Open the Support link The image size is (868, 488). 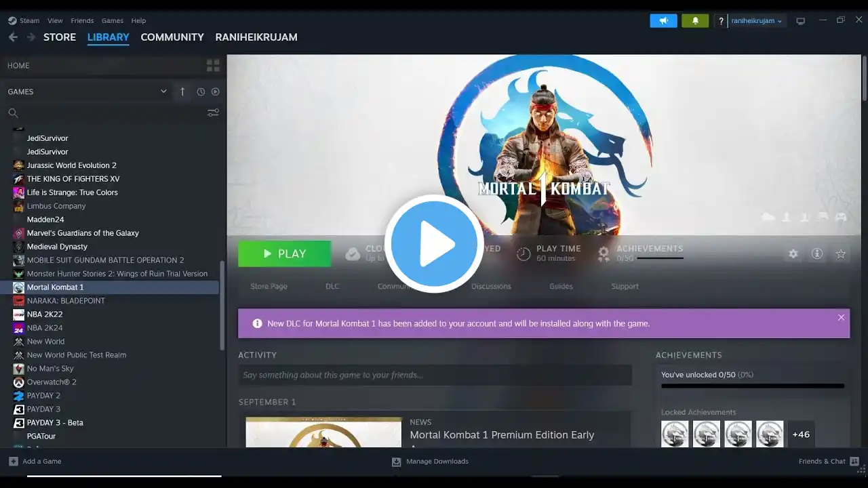pos(625,287)
